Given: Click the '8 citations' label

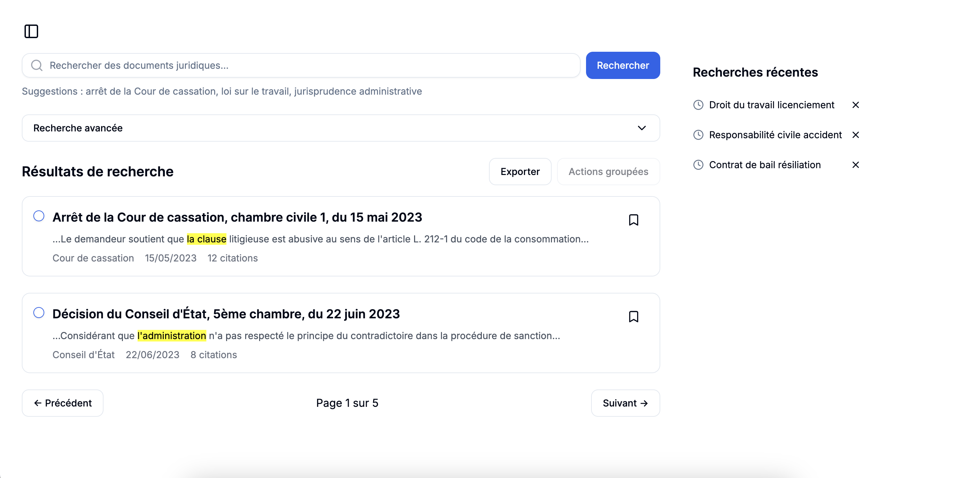Looking at the screenshot, I should pos(214,355).
